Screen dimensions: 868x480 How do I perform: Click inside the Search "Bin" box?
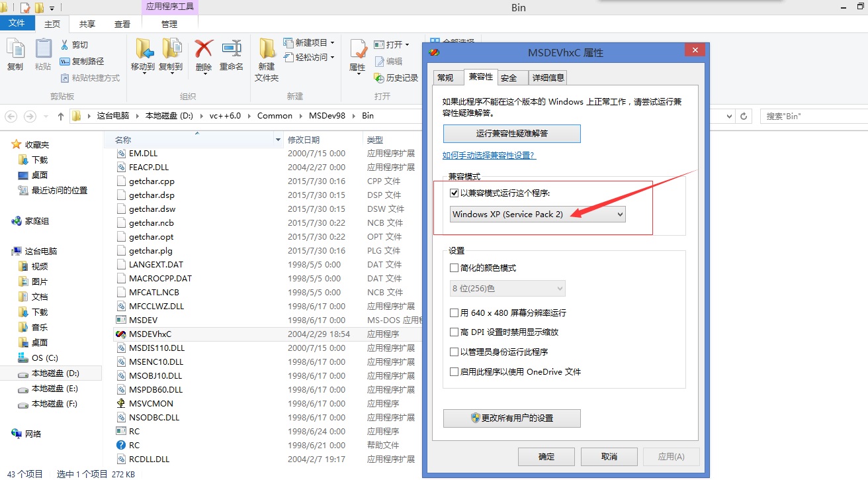pyautogui.click(x=813, y=116)
